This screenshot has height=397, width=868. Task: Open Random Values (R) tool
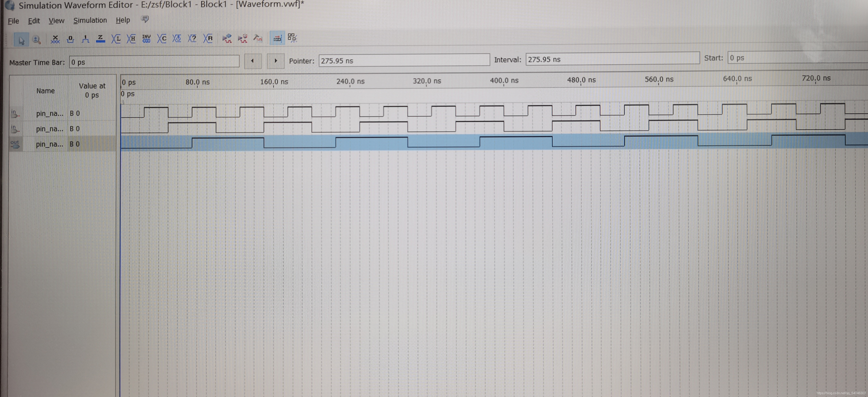(208, 38)
